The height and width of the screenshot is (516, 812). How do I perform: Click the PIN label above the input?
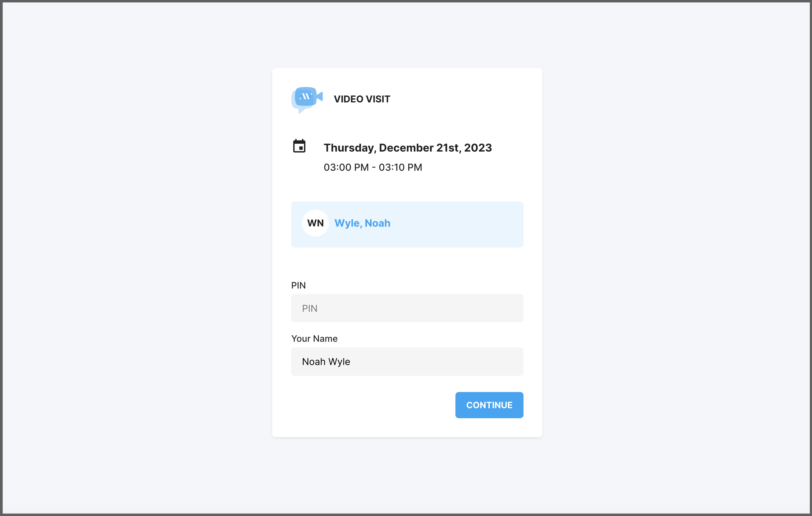pyautogui.click(x=298, y=285)
